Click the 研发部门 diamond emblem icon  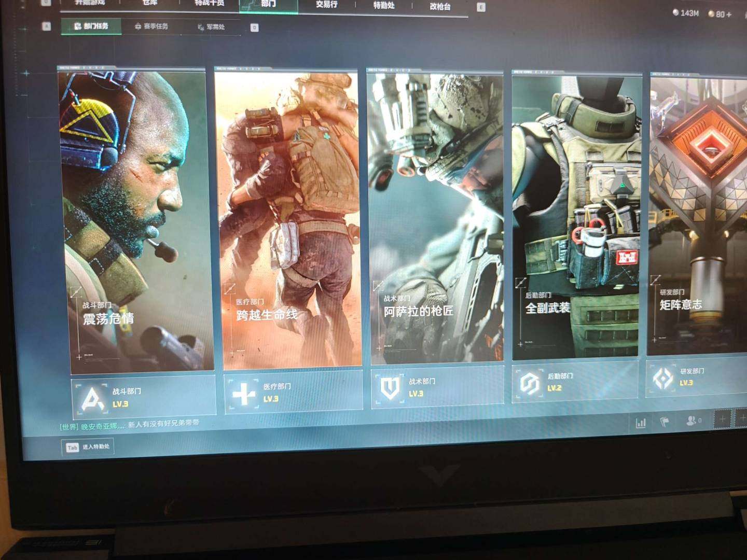[x=663, y=379]
